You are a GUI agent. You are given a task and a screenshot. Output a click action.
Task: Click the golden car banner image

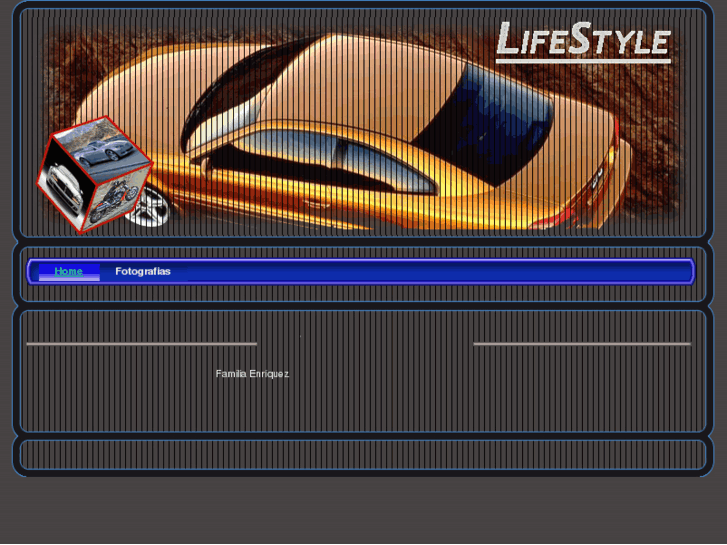click(363, 125)
